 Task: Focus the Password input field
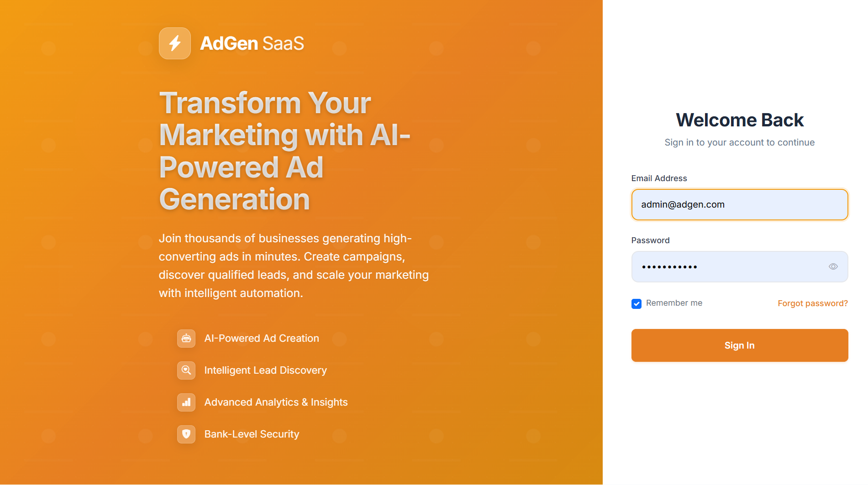click(740, 267)
